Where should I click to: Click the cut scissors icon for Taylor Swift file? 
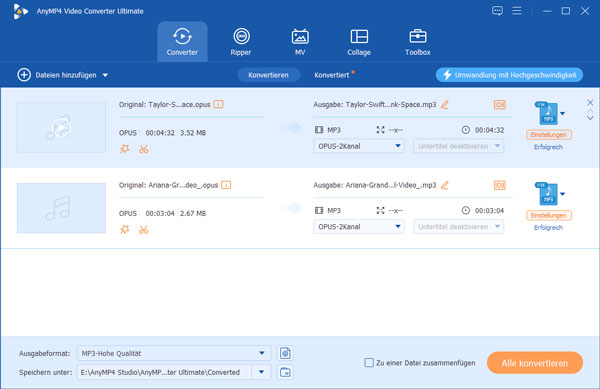[x=143, y=149]
